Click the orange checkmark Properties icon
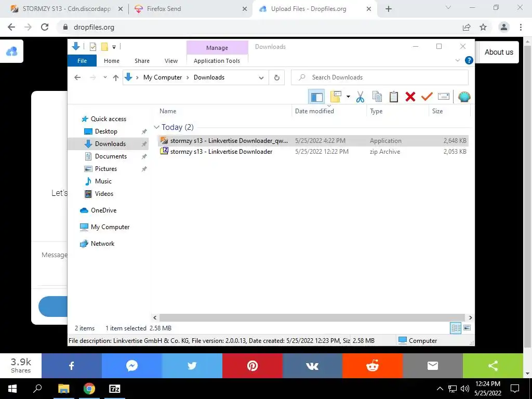 427,97
